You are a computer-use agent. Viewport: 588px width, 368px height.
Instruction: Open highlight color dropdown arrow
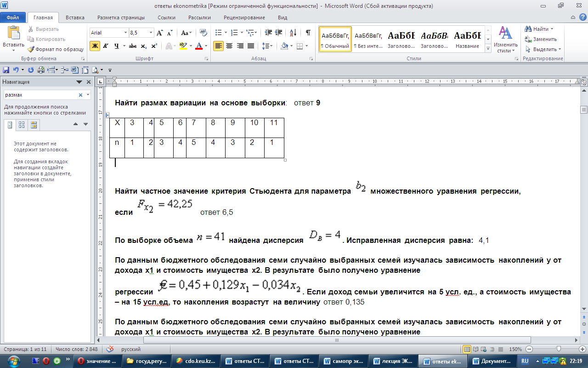click(x=190, y=46)
